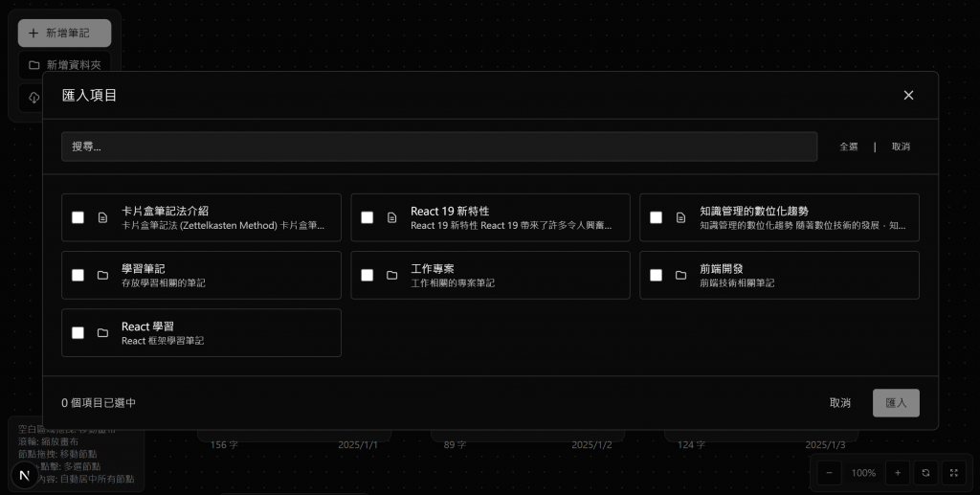The height and width of the screenshot is (495, 980).
Task: Click the 滾輪: 縮放畫布 hint text
Action: pos(48,442)
